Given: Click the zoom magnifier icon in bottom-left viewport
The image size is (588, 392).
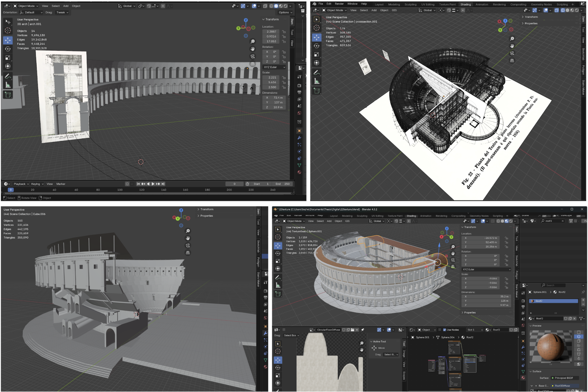Looking at the screenshot, I should (x=188, y=231).
